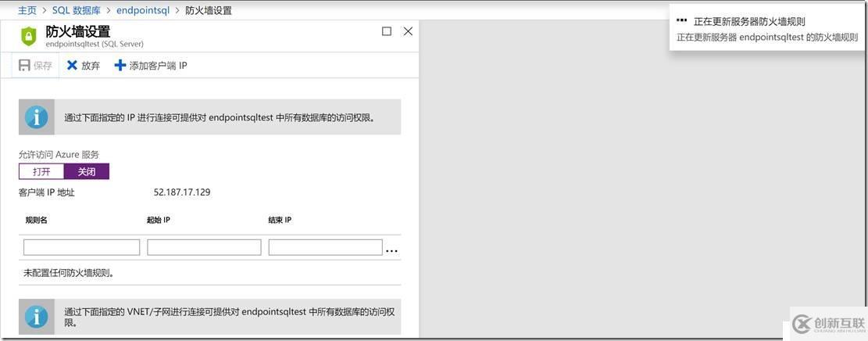Click 防火墙设置 in the breadcrumb

(x=209, y=10)
